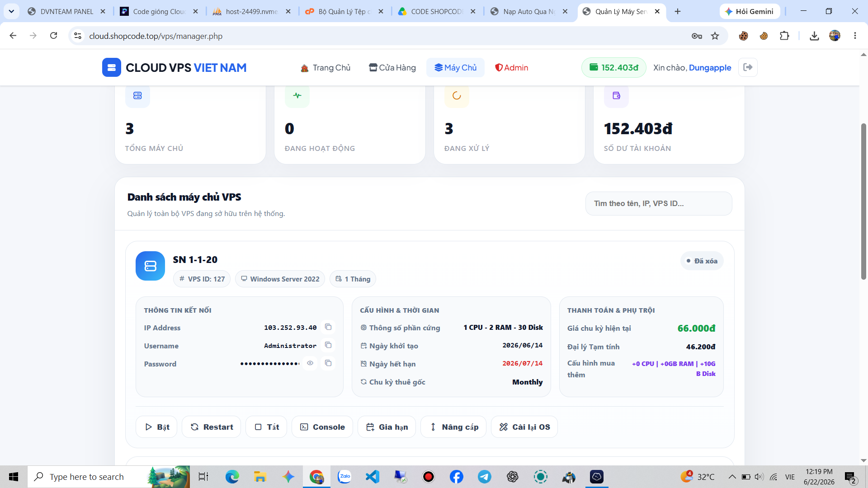Open Facebook from the taskbar
The height and width of the screenshot is (488, 868).
[457, 477]
